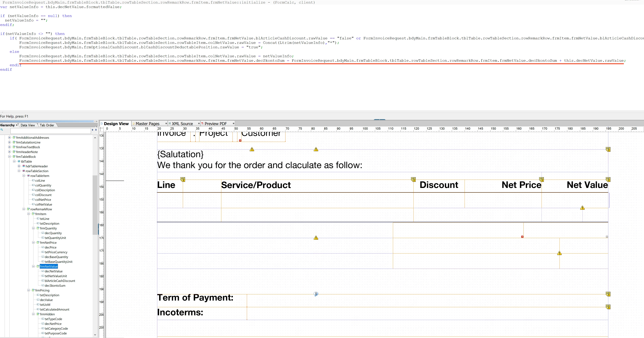Click the warning icon beside Salutation row

252,149
